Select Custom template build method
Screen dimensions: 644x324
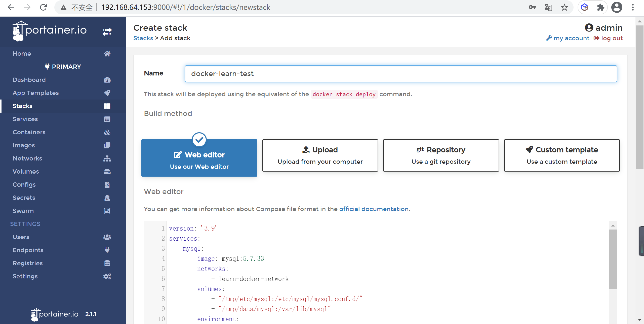pos(562,155)
